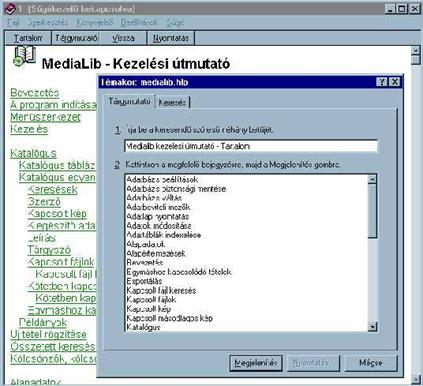423x386 pixels.
Task: Select 'Kapcsolt fájl keresés' entry
Action: [x=161, y=290]
